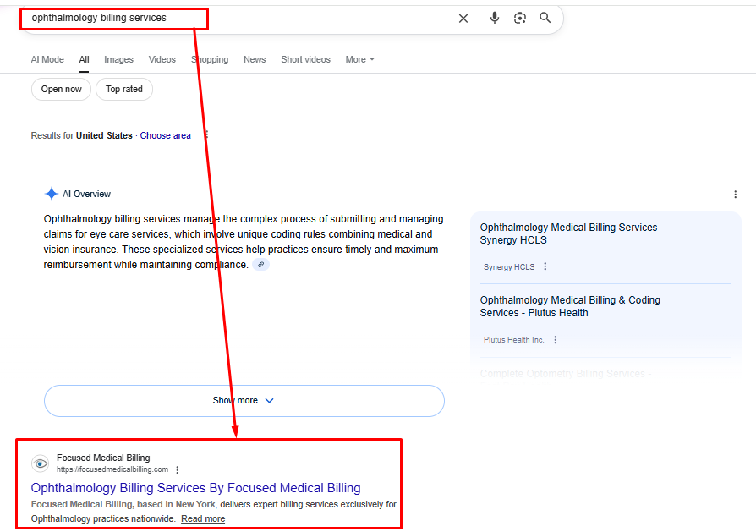Viewport: 756px width, 532px height.
Task: Open the three-dot menu for AI Overview panel
Action: (x=735, y=195)
